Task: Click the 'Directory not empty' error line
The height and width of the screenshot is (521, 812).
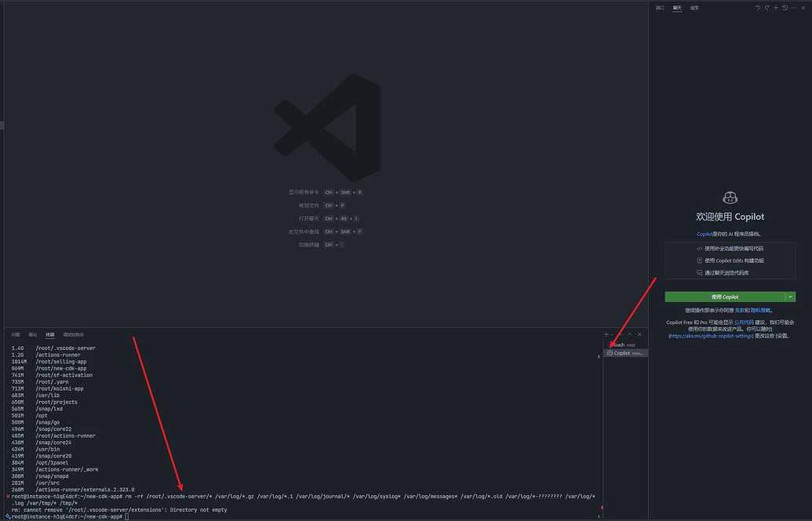Action: click(x=119, y=510)
